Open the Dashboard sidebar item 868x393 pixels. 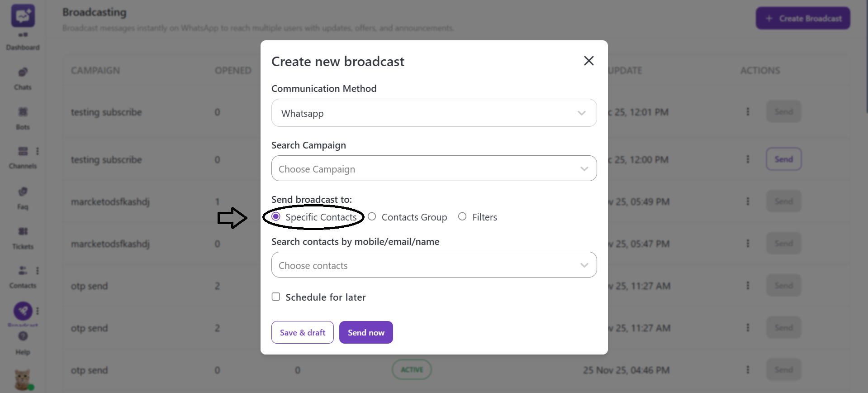click(23, 36)
